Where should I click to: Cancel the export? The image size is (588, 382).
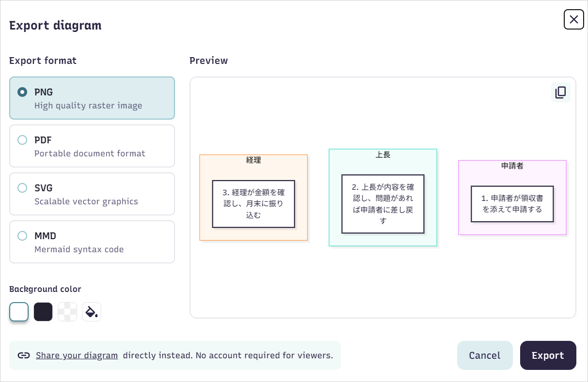pyautogui.click(x=485, y=355)
